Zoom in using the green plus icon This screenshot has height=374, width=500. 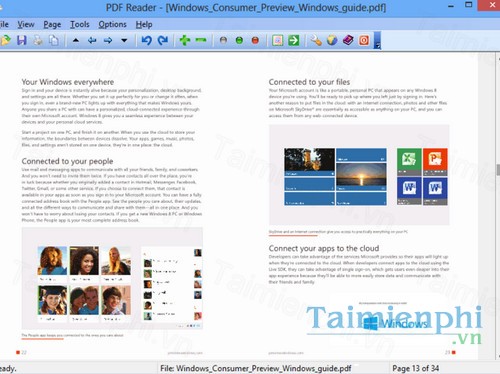click(x=185, y=40)
